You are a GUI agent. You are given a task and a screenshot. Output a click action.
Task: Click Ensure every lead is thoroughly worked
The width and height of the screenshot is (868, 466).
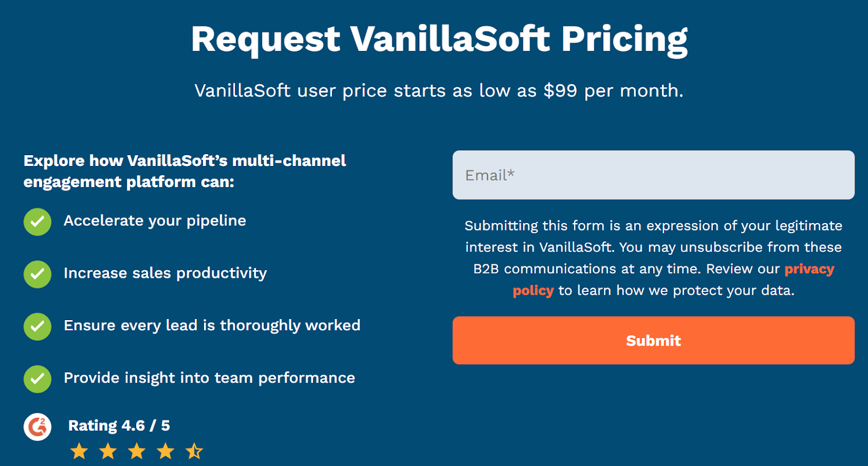212,325
